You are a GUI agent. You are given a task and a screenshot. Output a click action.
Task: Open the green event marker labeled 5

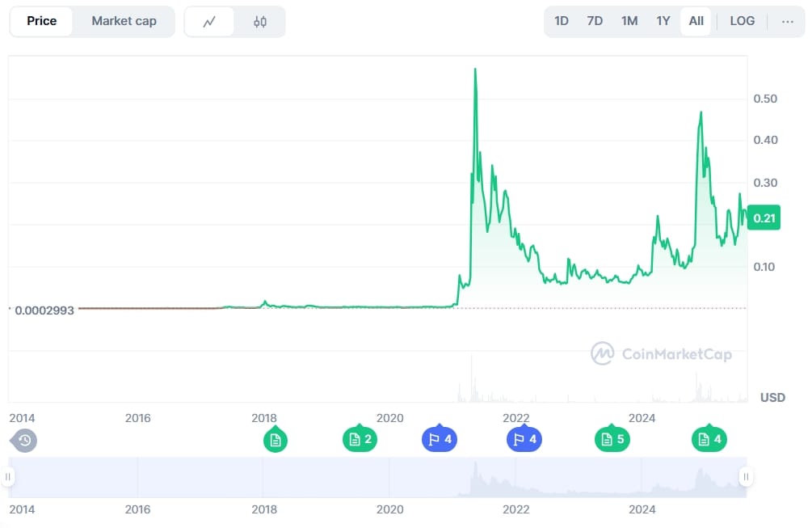pos(612,440)
